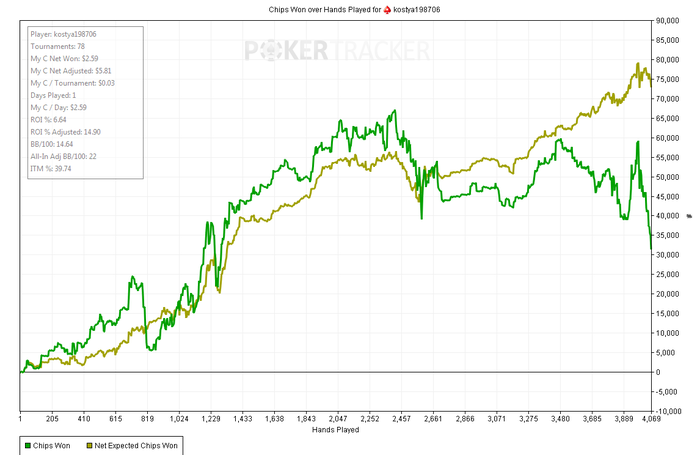Click the 50,000 y-axis label
Image resolution: width=700 pixels, height=455 pixels.
[x=667, y=177]
